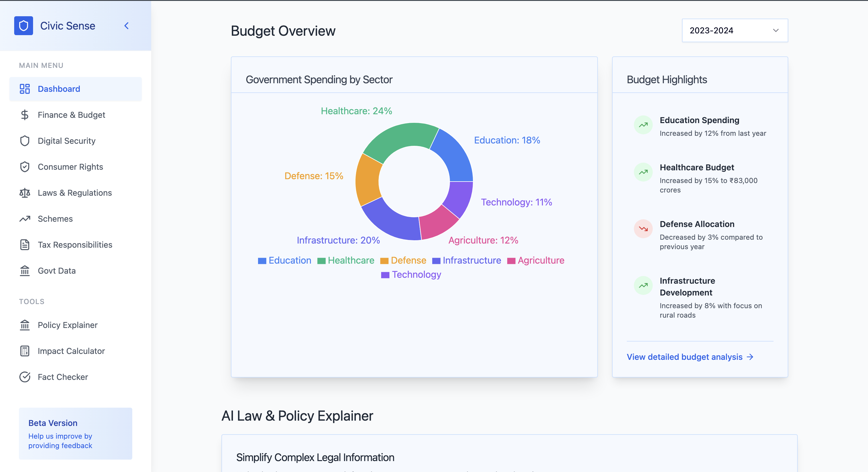Click the Impact Calculator icon
Image resolution: width=868 pixels, height=472 pixels.
pos(25,351)
